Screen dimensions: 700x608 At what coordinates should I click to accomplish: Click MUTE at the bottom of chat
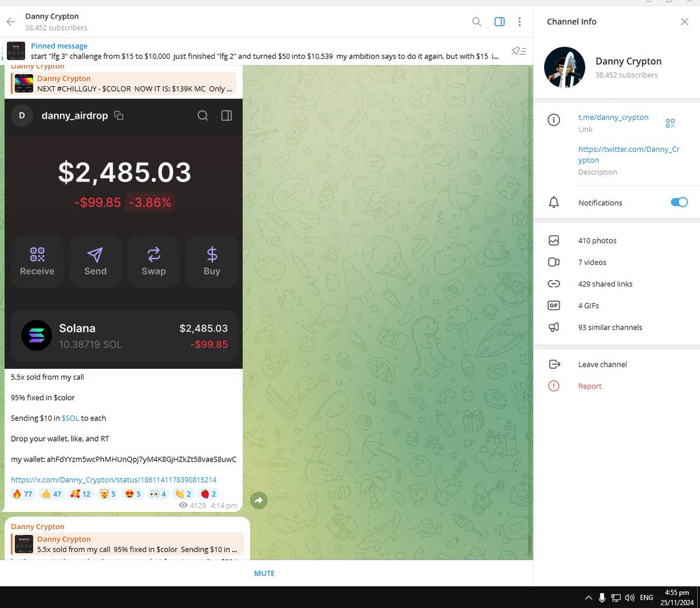pyautogui.click(x=264, y=574)
